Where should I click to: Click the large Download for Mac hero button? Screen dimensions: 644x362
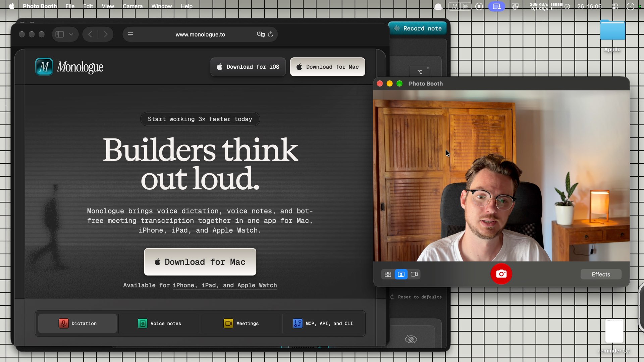[200, 262]
